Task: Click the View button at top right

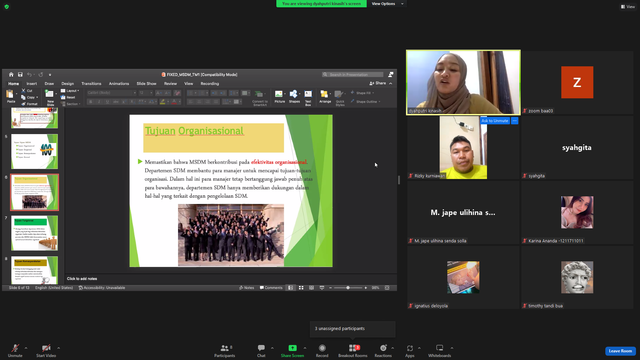Action: (x=628, y=7)
